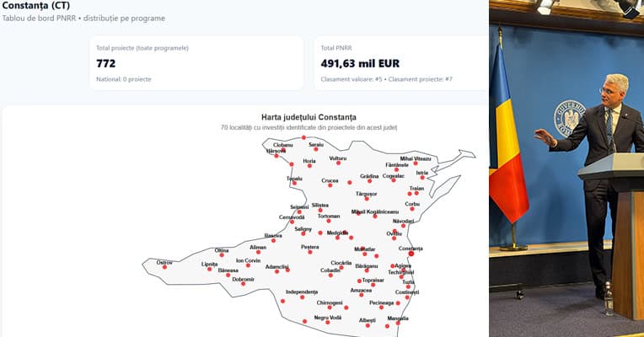
Task: Select the Năvodari marker on map
Action: click(x=404, y=226)
